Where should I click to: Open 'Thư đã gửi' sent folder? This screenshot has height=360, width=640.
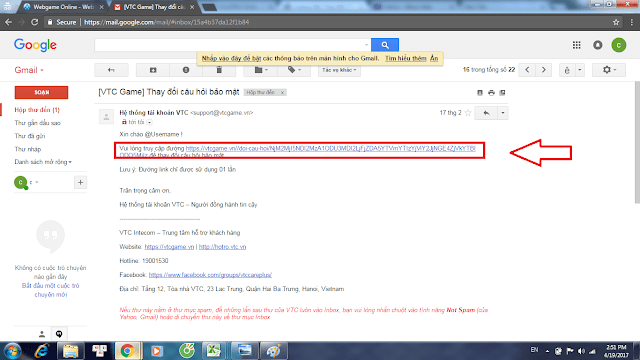[30, 136]
